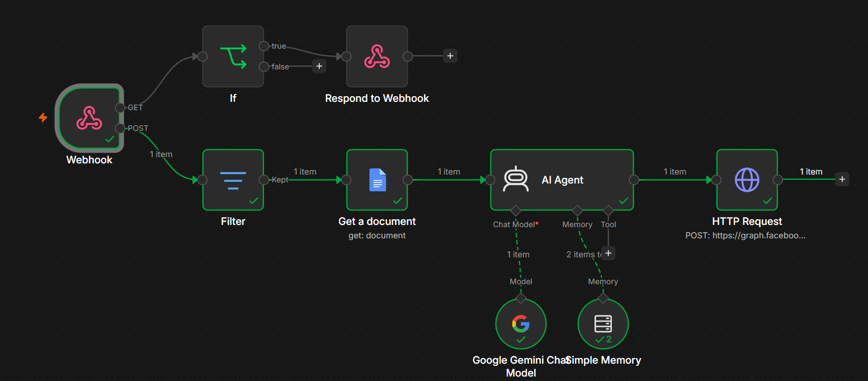Select the If node false output port
Viewport: 868px width, 381px height.
pos(264,67)
